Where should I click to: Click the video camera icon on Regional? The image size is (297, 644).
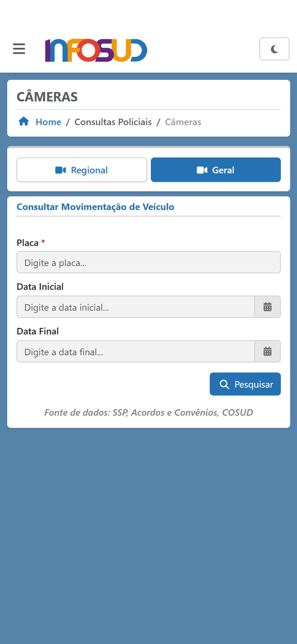pyautogui.click(x=60, y=170)
